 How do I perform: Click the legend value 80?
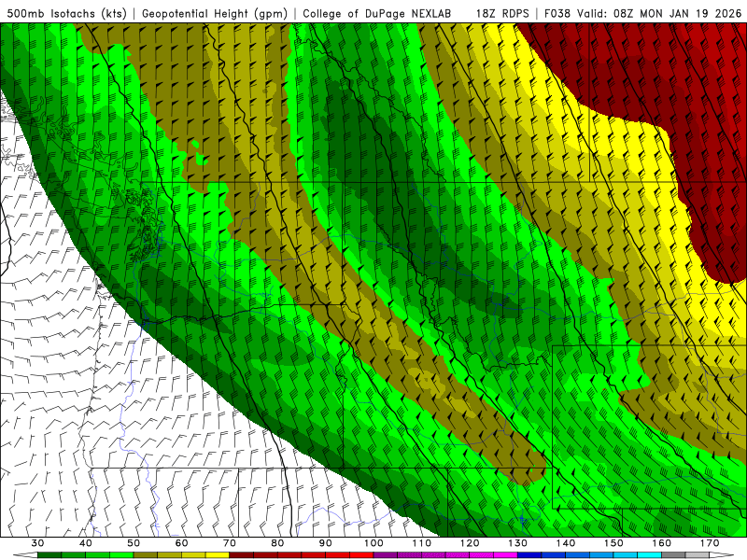pyautogui.click(x=277, y=543)
